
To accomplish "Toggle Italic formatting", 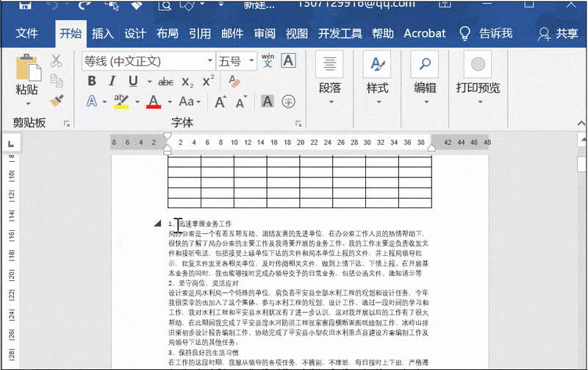I will [x=112, y=82].
